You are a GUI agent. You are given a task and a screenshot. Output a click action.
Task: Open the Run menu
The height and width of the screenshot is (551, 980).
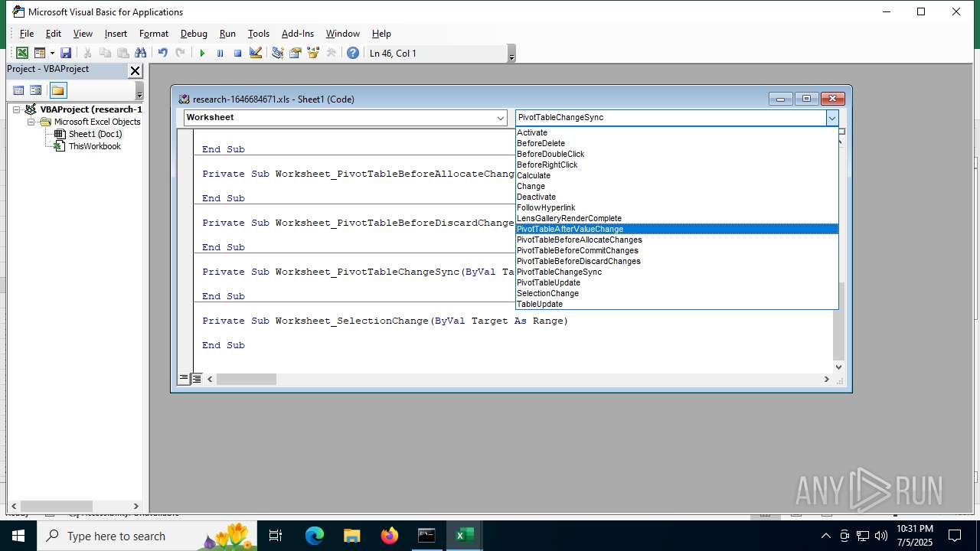(x=227, y=34)
